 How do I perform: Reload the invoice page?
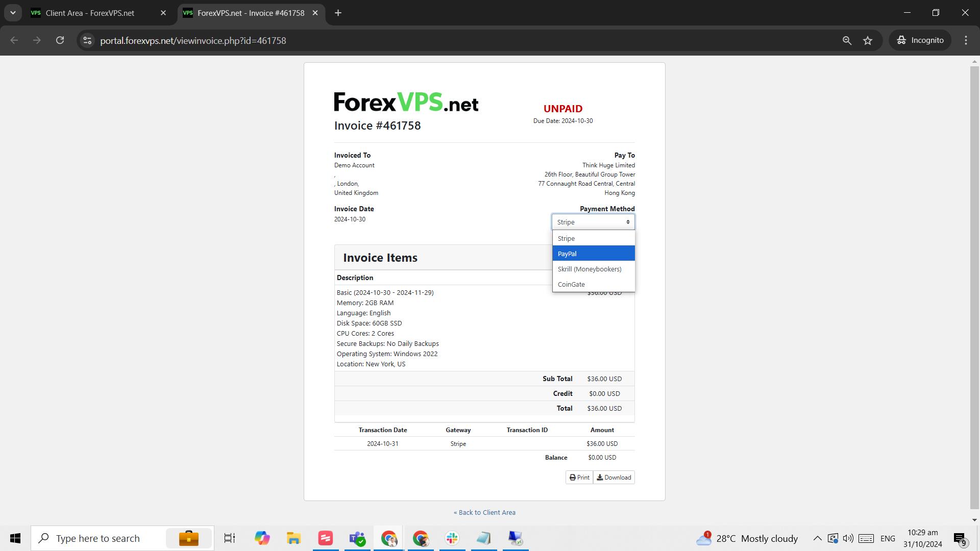pyautogui.click(x=60, y=40)
